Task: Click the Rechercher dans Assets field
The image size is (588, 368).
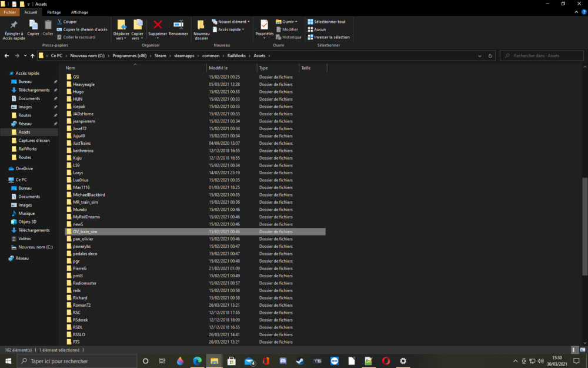Action: pyautogui.click(x=542, y=55)
